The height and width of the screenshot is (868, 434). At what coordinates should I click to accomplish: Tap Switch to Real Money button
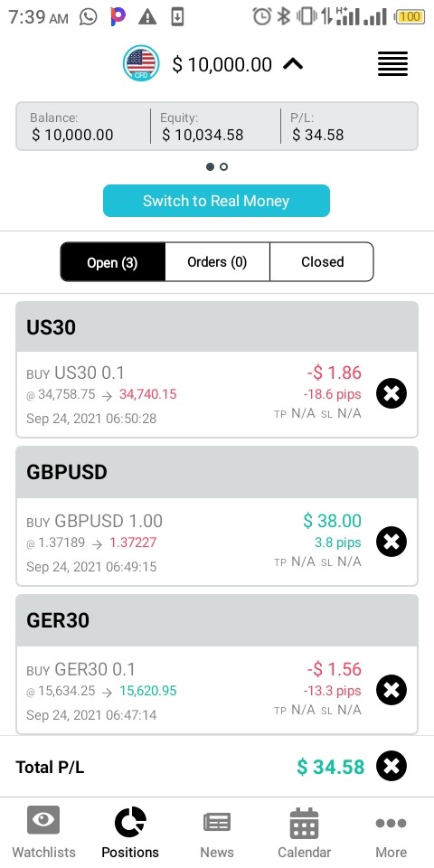(216, 201)
